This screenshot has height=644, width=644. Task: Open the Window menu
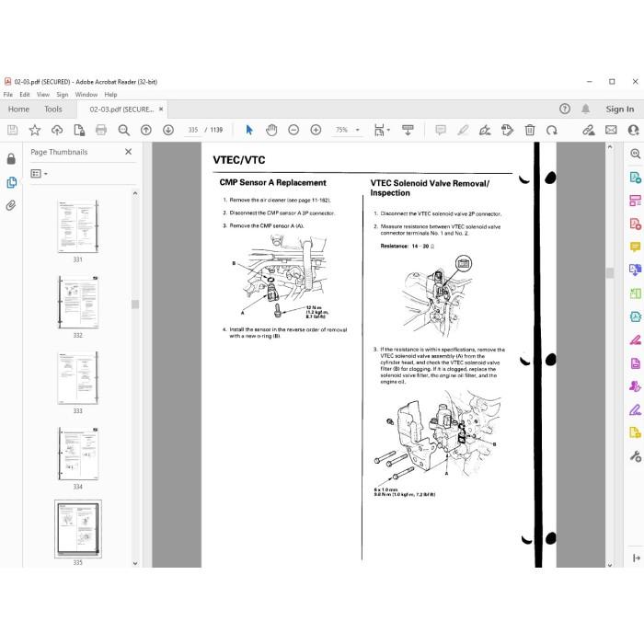(x=86, y=95)
